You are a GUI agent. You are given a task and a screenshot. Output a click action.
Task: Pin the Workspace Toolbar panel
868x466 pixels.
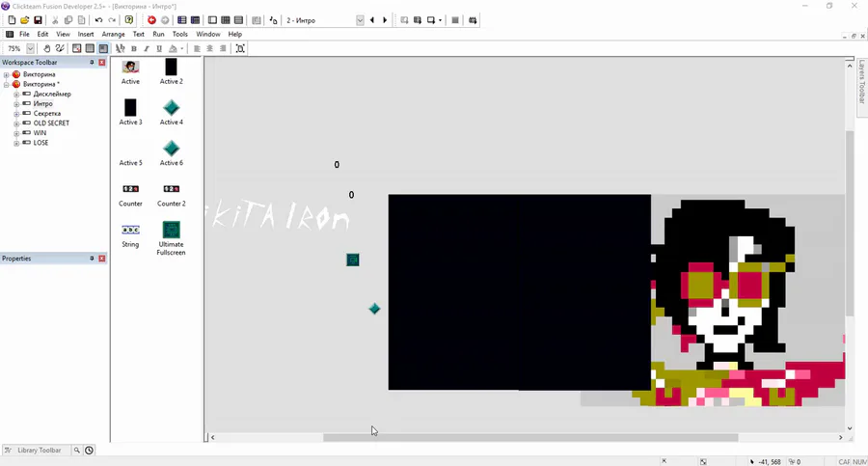(x=92, y=63)
